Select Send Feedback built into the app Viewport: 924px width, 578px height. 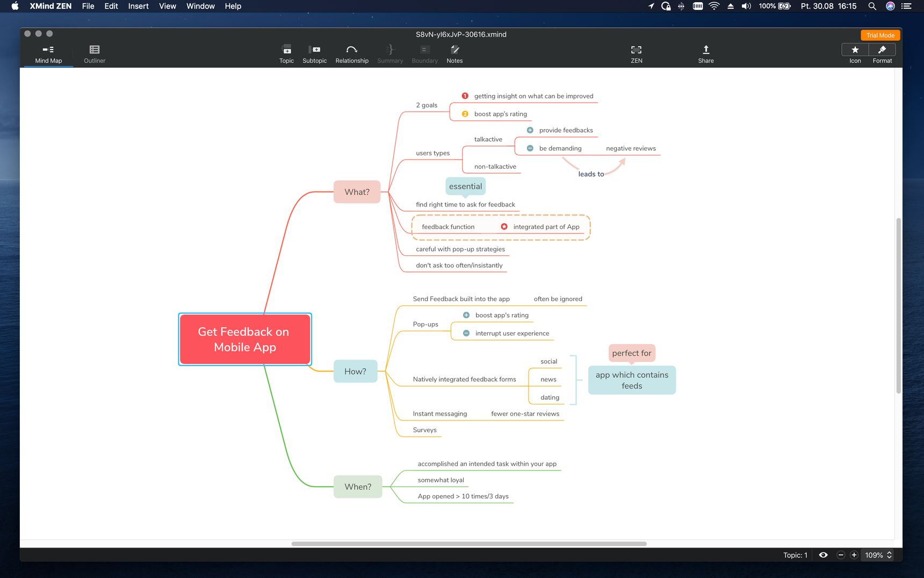tap(461, 299)
